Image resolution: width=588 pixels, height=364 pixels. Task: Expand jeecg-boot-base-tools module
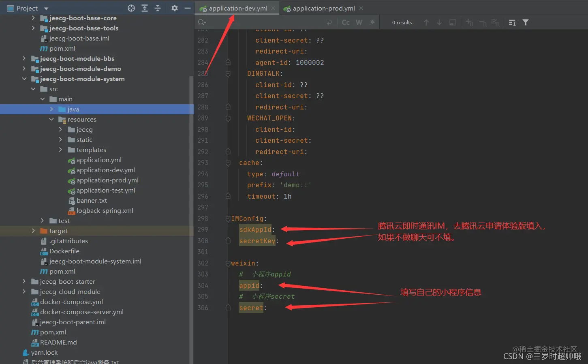pos(33,28)
